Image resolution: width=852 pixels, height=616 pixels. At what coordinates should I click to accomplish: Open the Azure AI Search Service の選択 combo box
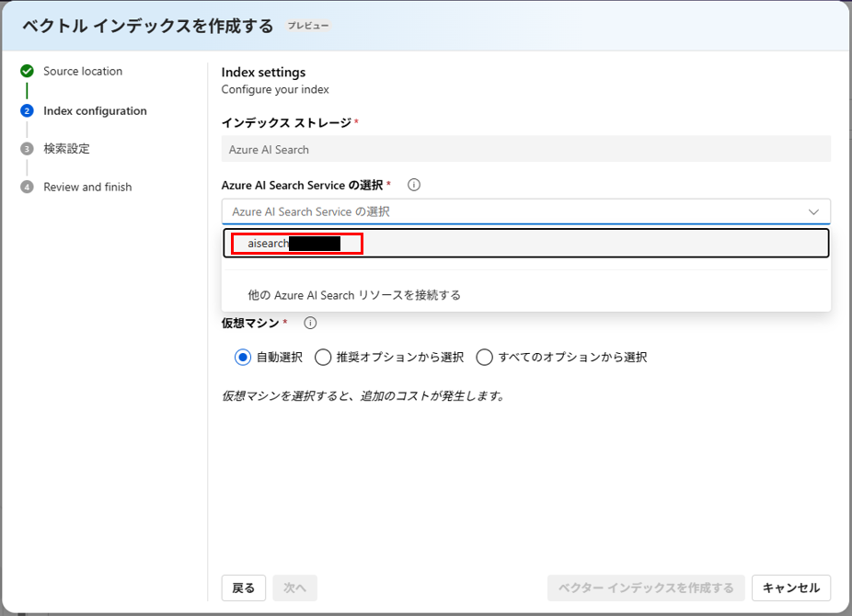(x=526, y=211)
